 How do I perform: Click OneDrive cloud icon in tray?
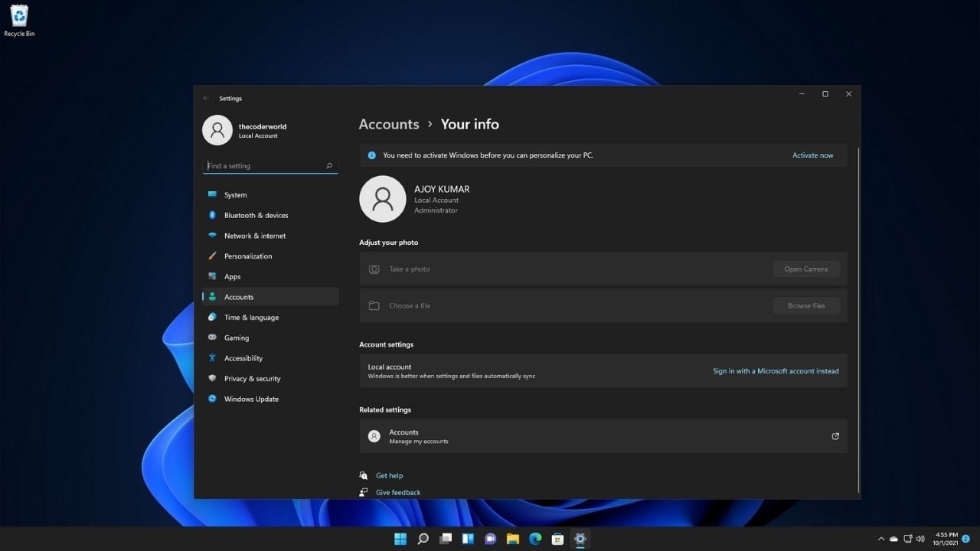coord(894,539)
